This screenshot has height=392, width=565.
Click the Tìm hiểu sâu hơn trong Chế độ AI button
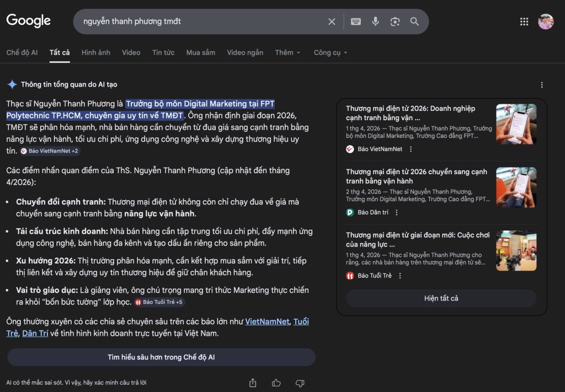(x=161, y=357)
